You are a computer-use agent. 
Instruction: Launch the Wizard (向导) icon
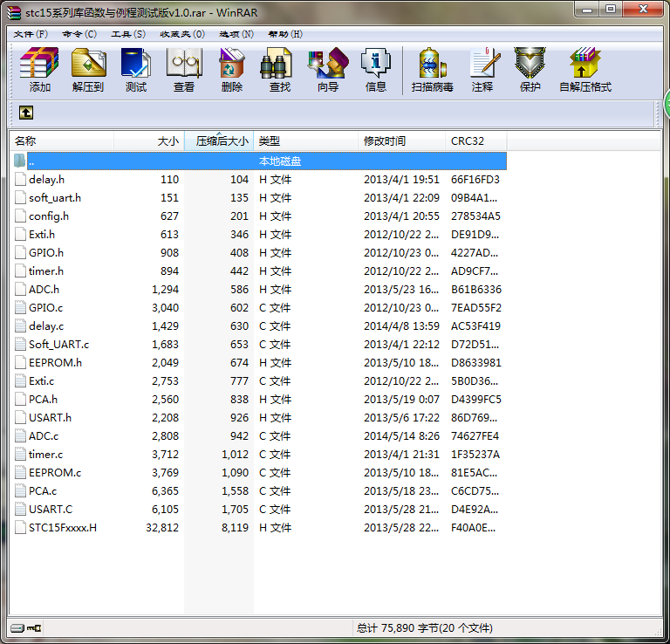click(x=328, y=70)
